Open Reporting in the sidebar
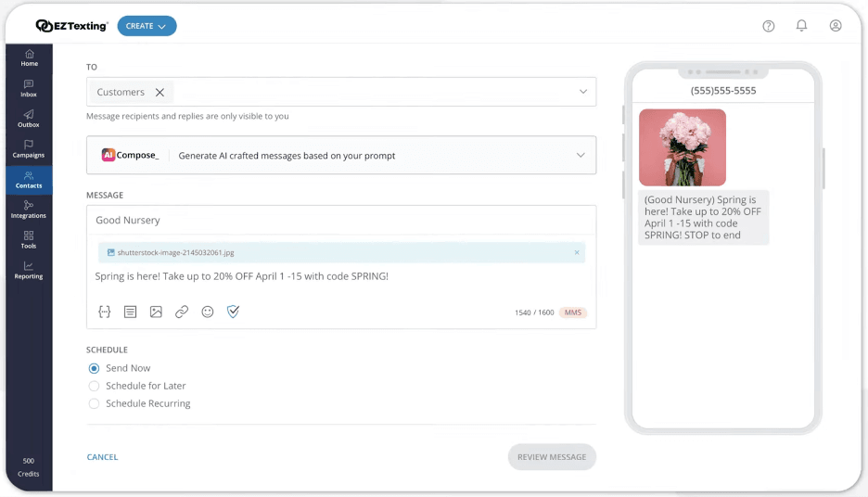Screen dimensions: 868x497 29,271
